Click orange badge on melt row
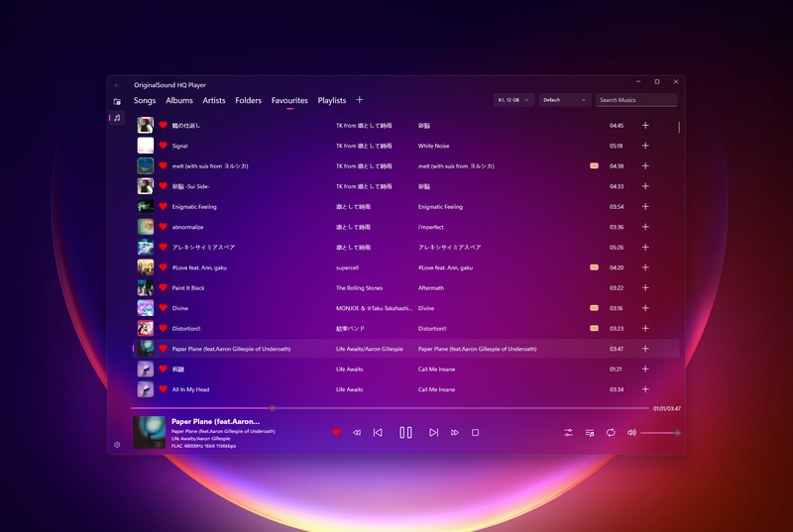The image size is (793, 532). pyautogui.click(x=594, y=165)
